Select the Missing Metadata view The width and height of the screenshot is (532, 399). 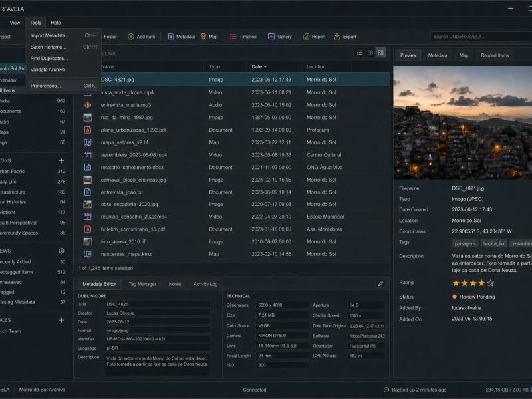tap(33, 302)
